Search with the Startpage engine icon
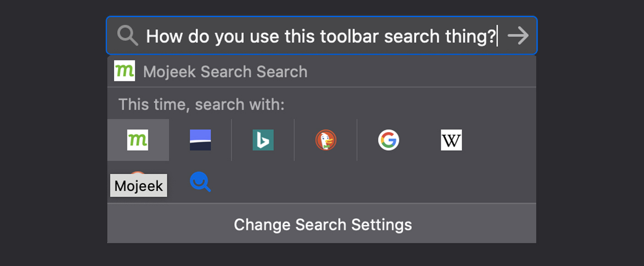Screen dimensions: 644x266 (200, 140)
